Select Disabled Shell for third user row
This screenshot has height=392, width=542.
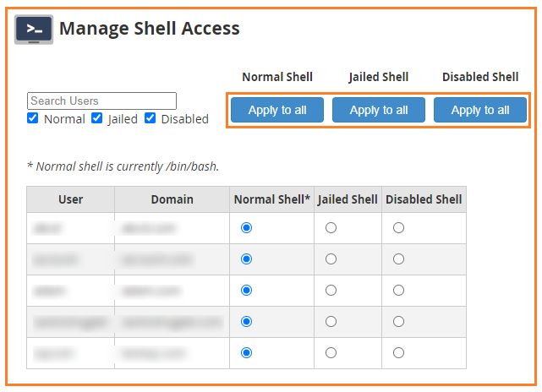pos(398,290)
